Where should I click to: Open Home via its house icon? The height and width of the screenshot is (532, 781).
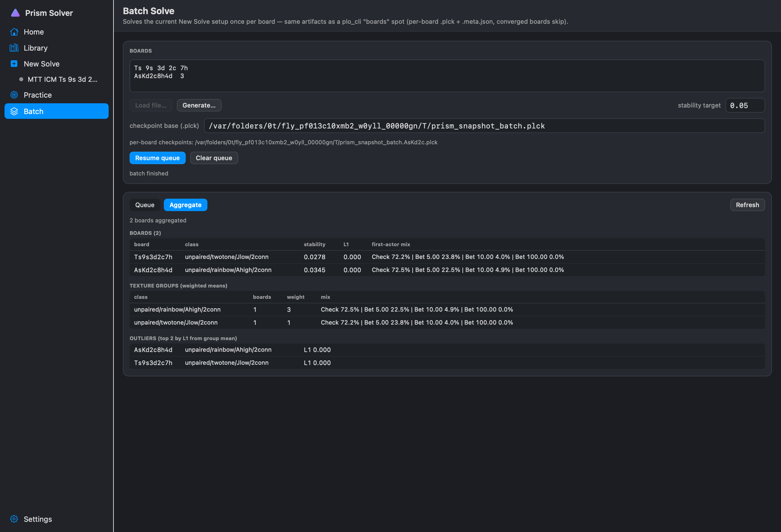click(14, 32)
